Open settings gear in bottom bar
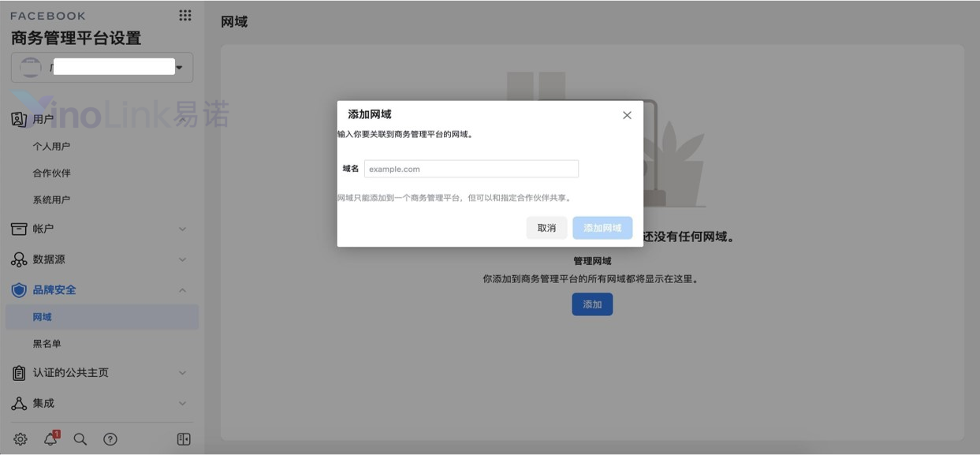Screen dimensions: 980x455 [x=20, y=439]
